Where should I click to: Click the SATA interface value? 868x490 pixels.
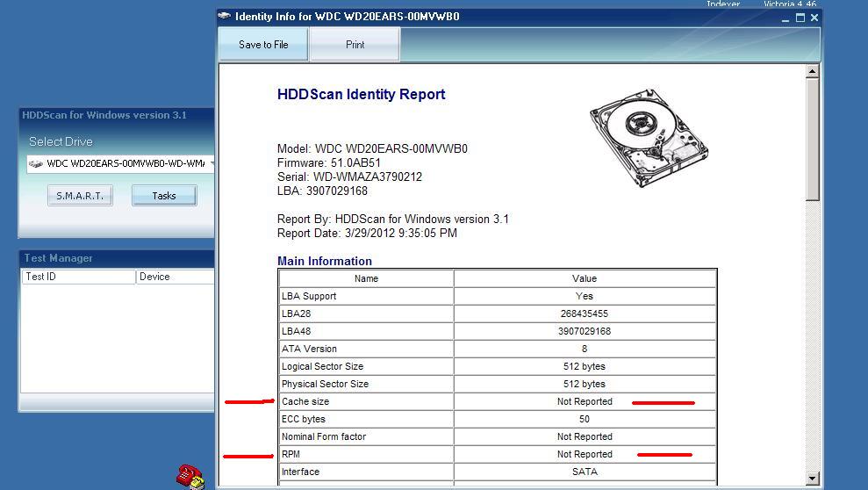(x=585, y=472)
